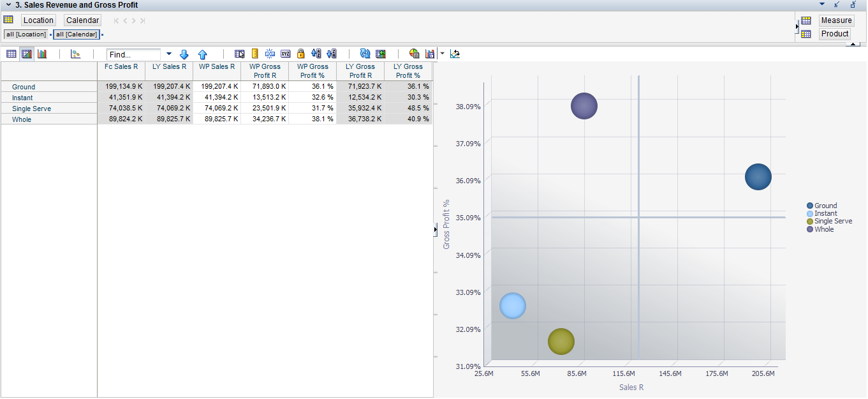Collapse the report via chevron beside the title
868x399 pixels.
7,5
